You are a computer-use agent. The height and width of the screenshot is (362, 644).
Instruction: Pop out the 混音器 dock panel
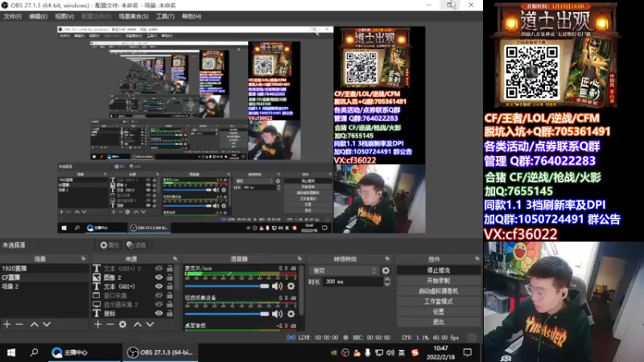pos(299,258)
